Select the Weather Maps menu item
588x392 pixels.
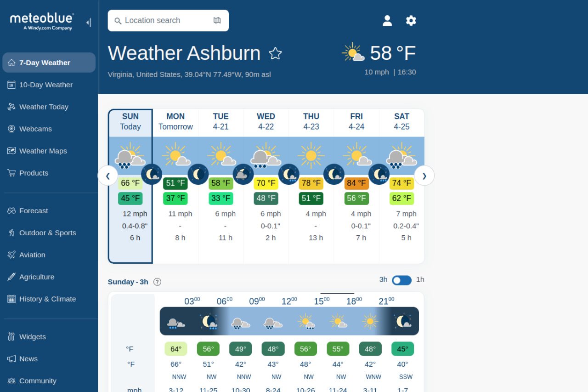(43, 151)
